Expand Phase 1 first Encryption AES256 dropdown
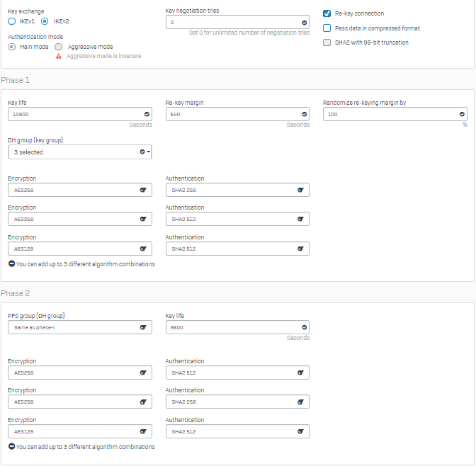The image size is (476, 466). coord(80,190)
